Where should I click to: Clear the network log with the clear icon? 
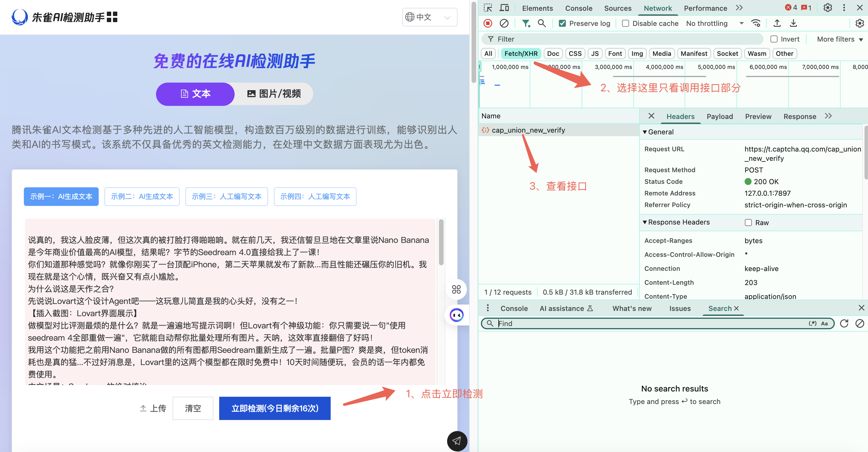pyautogui.click(x=504, y=23)
